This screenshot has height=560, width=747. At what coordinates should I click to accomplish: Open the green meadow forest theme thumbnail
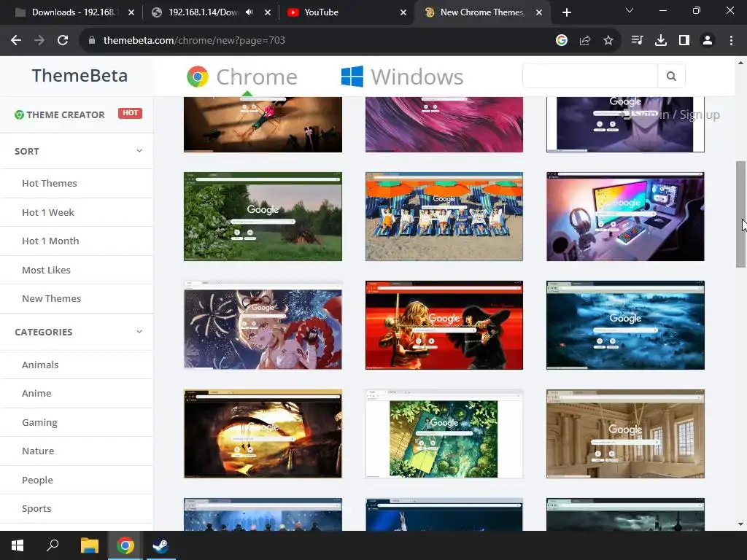tap(263, 217)
